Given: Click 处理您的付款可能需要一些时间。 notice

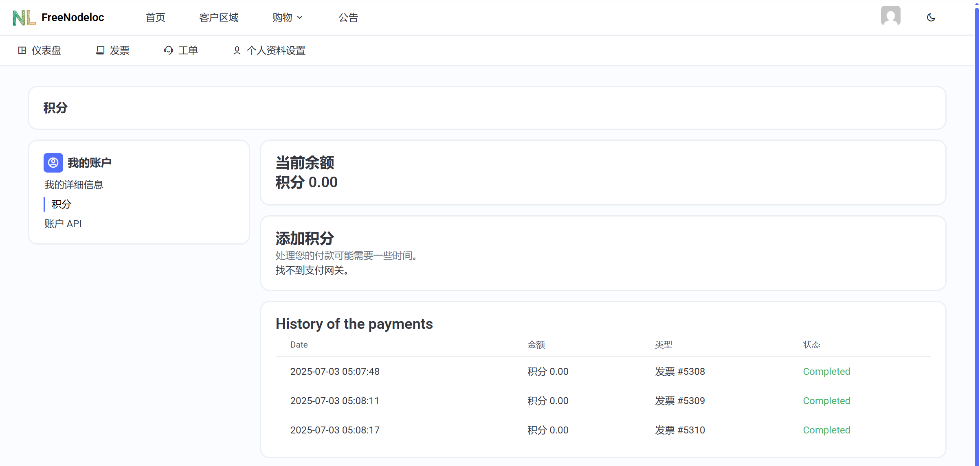Looking at the screenshot, I should coord(347,256).
